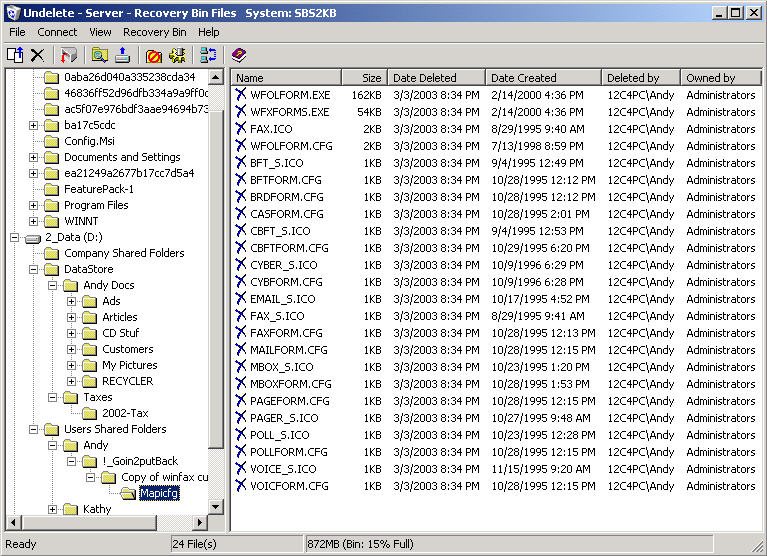The image size is (767, 556).
Task: Expand the Program Files tree node
Action: pyautogui.click(x=33, y=205)
